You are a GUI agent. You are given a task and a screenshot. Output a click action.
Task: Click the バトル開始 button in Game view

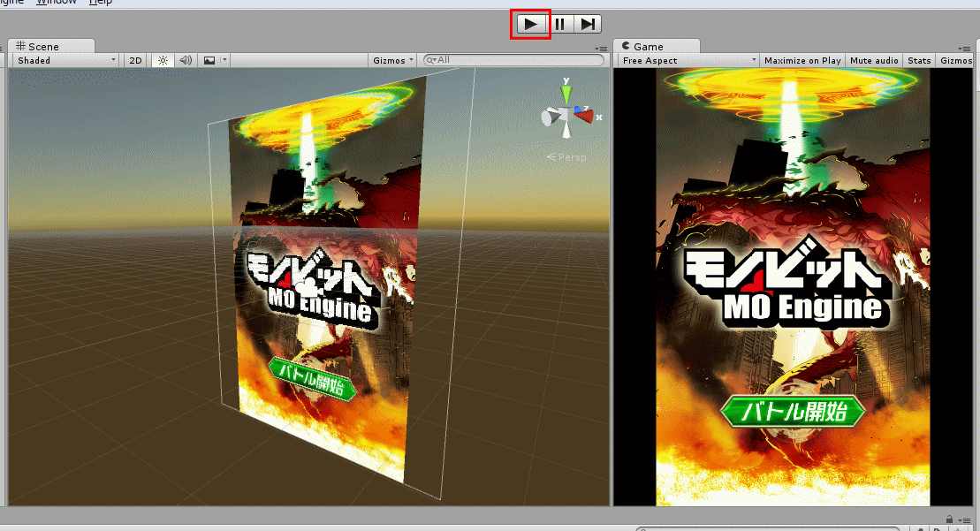794,412
